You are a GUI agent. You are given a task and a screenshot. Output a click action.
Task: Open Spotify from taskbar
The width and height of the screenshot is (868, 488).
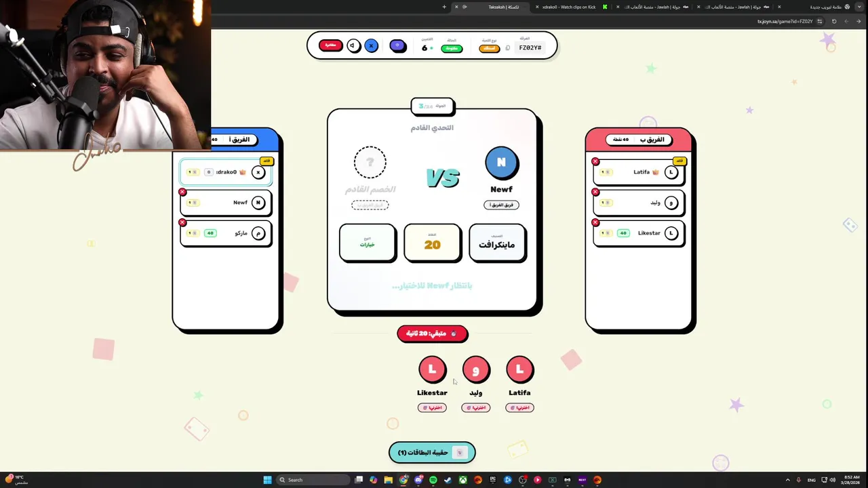433,480
